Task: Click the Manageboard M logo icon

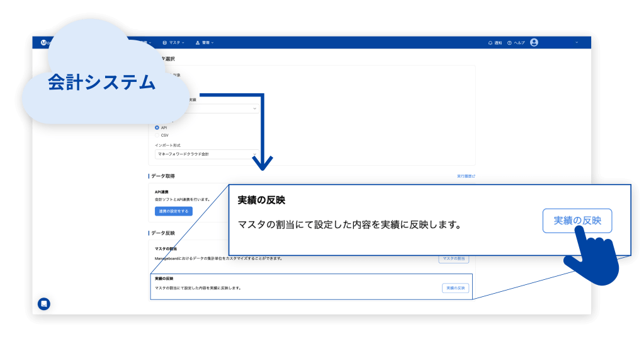Action: pos(43,43)
